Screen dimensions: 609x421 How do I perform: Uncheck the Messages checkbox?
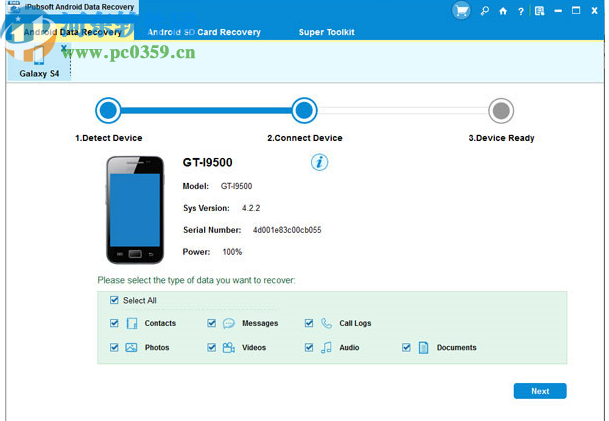click(x=211, y=323)
